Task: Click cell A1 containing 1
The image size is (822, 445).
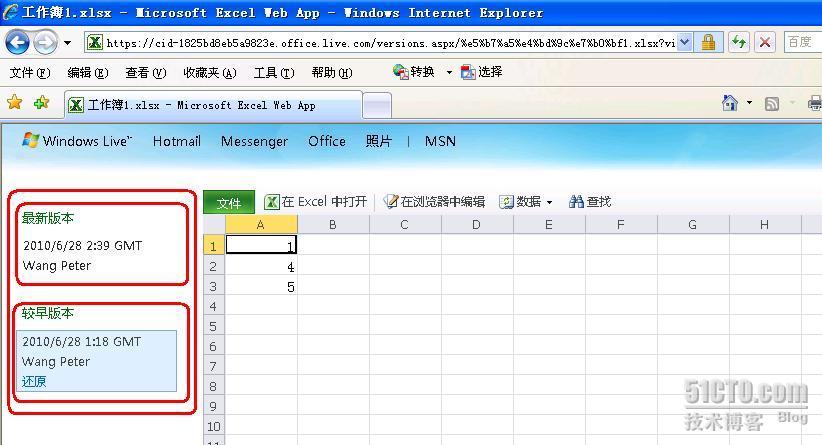Action: pos(261,245)
